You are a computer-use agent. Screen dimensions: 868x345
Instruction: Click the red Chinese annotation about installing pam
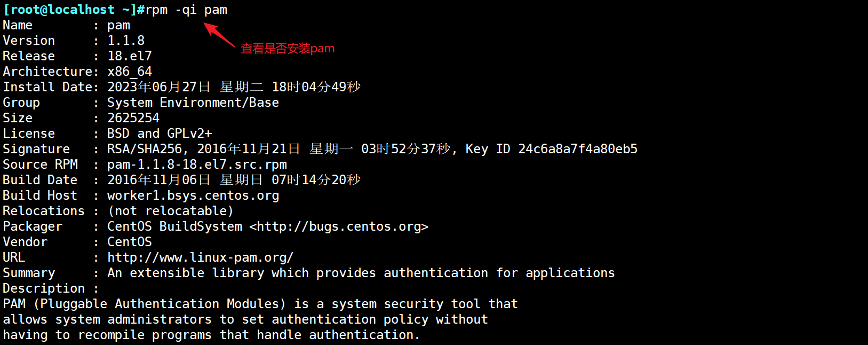[x=287, y=49]
